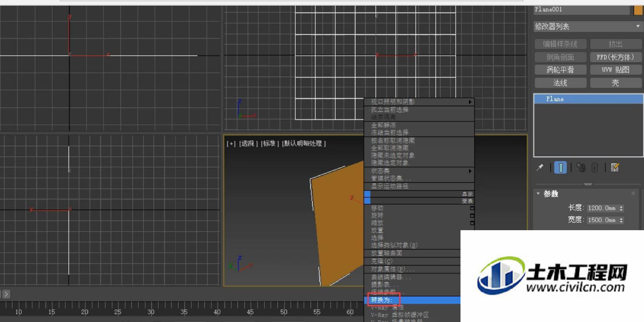Open the 修改器列表 dropdown
This screenshot has width=644, height=322.
[587, 27]
